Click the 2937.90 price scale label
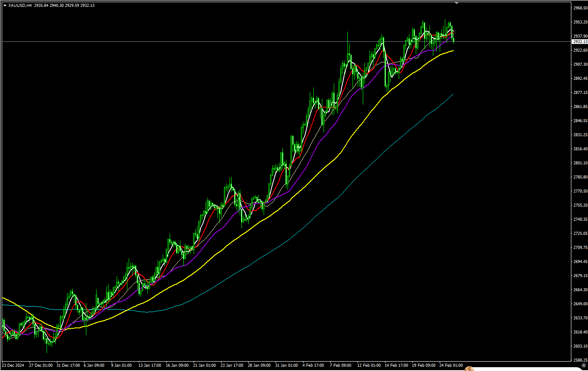The width and height of the screenshot is (588, 371). tap(580, 36)
